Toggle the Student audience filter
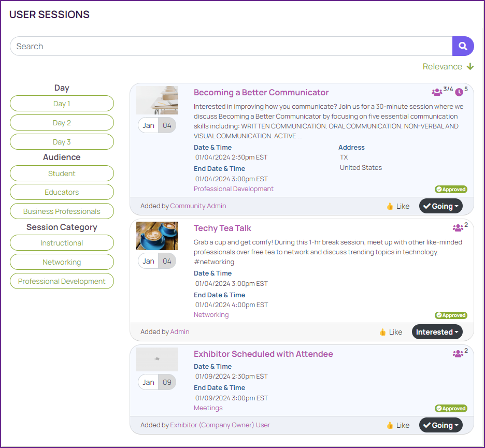This screenshot has width=485, height=448. (x=62, y=174)
